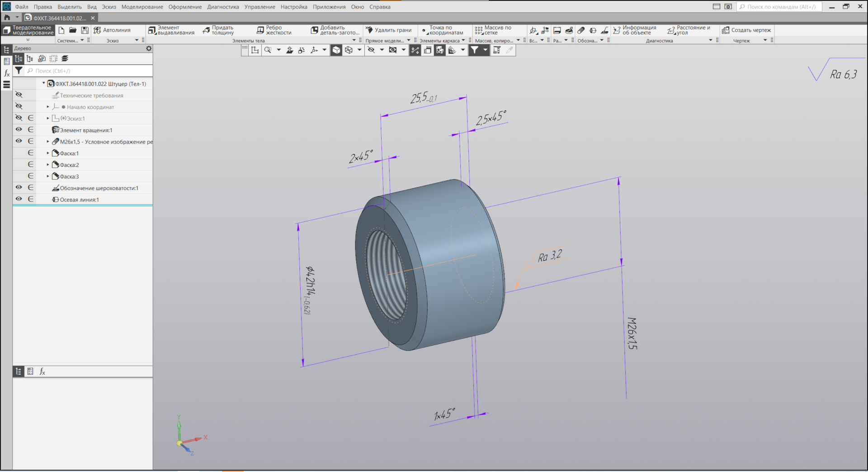Click the Удалить грани tool
868x472 pixels.
click(388, 30)
